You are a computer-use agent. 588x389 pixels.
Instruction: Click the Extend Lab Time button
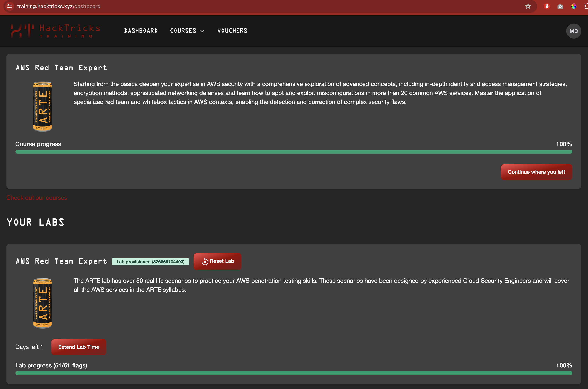coord(78,347)
